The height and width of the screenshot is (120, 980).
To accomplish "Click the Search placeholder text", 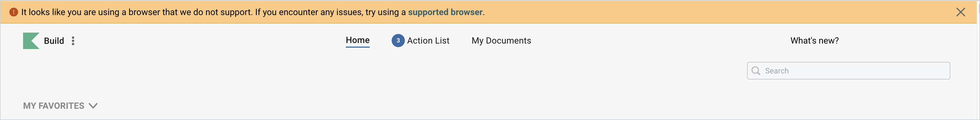I will (777, 71).
